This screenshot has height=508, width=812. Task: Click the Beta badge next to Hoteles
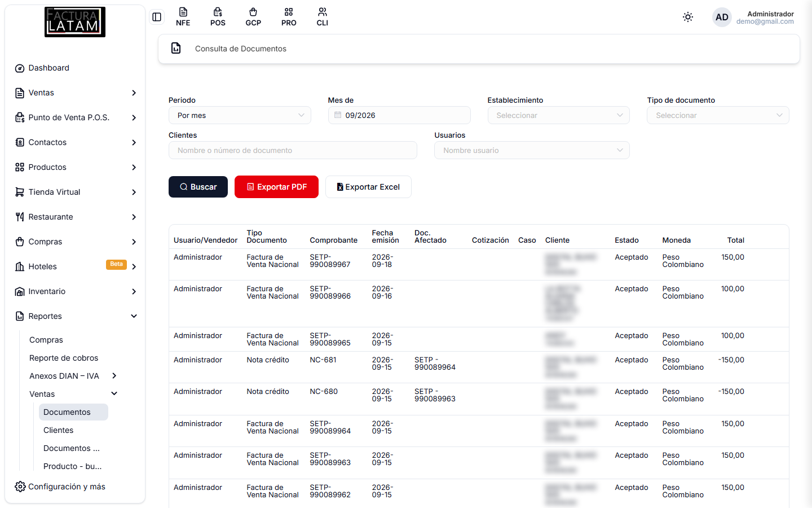pyautogui.click(x=116, y=265)
